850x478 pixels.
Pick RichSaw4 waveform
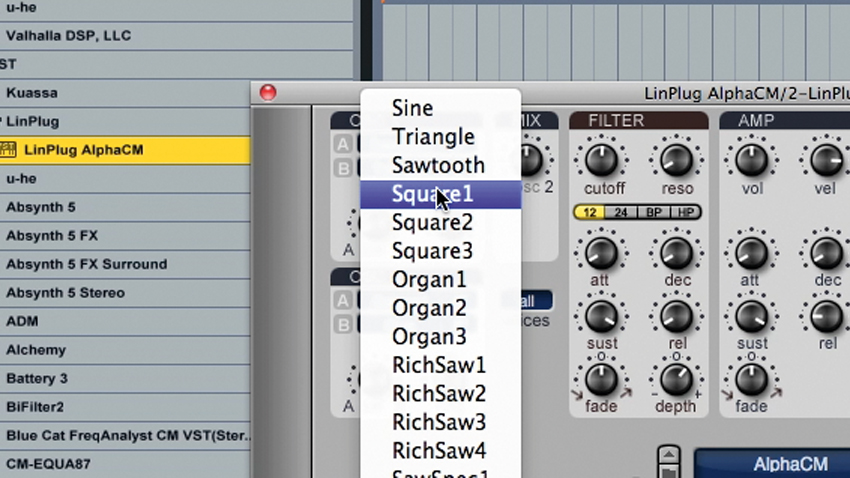click(440, 451)
